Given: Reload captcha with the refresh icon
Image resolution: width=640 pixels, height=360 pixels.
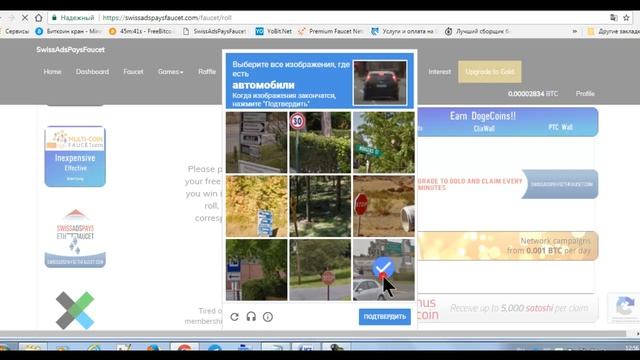Looking at the screenshot, I should [x=234, y=317].
